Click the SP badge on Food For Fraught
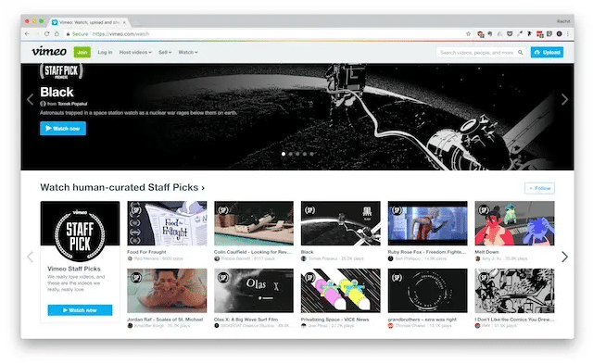This screenshot has width=593, height=364. tap(135, 210)
